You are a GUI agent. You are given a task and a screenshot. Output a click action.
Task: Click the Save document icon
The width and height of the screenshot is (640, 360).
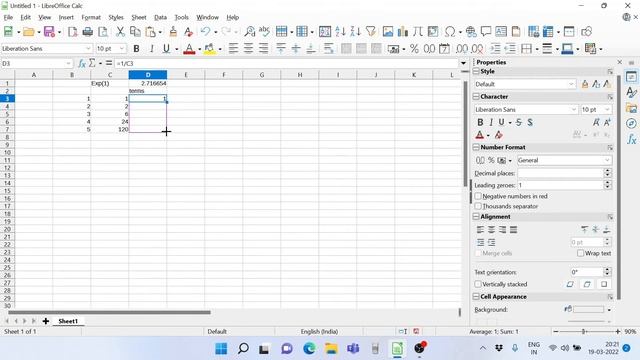coord(49,31)
